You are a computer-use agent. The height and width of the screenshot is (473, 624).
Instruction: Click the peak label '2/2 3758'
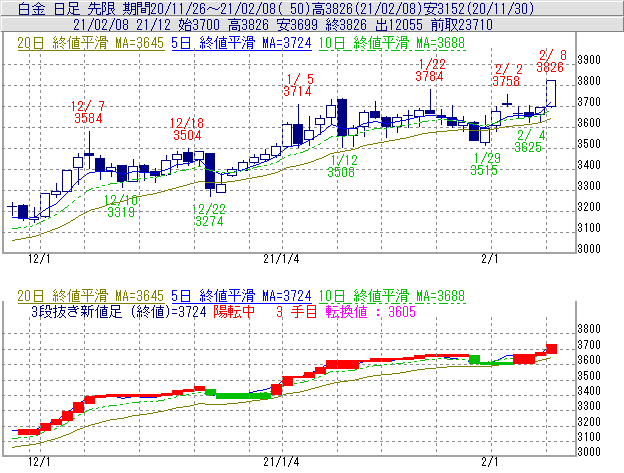[x=507, y=75]
